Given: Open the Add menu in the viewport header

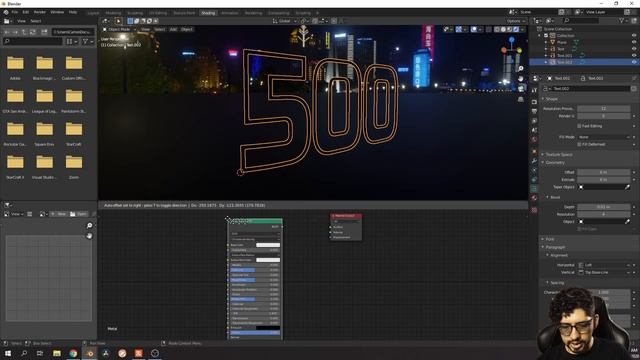Looking at the screenshot, I should tap(173, 29).
